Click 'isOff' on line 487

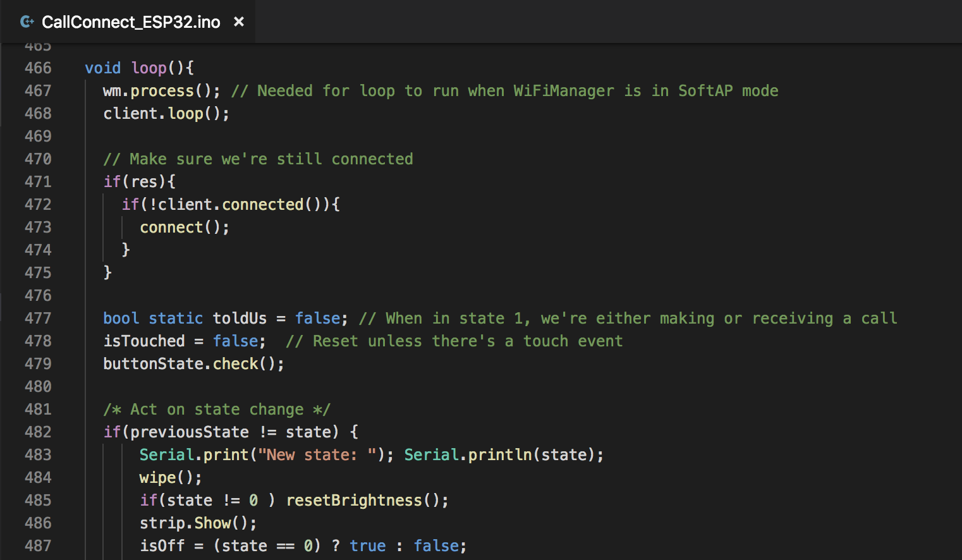(x=162, y=546)
